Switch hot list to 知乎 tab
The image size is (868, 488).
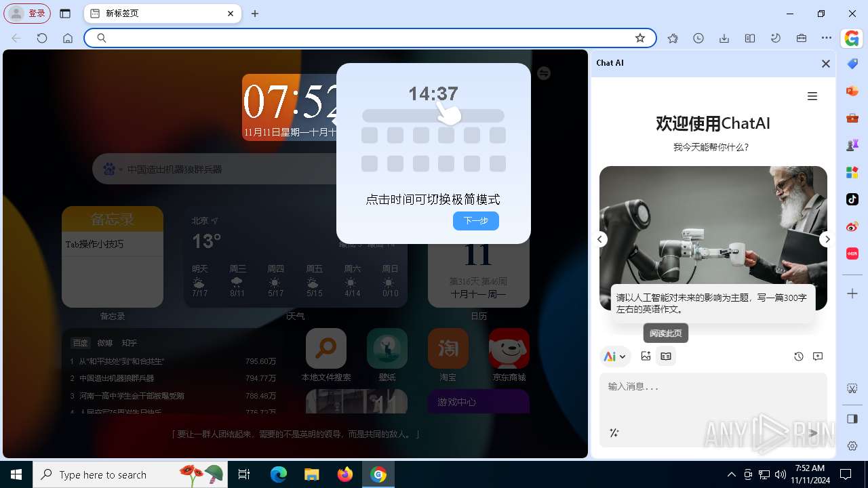click(130, 343)
